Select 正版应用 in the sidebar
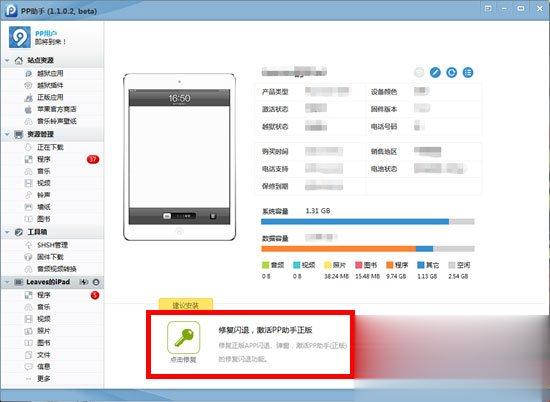Viewport: 550px width, 402px height. click(51, 97)
